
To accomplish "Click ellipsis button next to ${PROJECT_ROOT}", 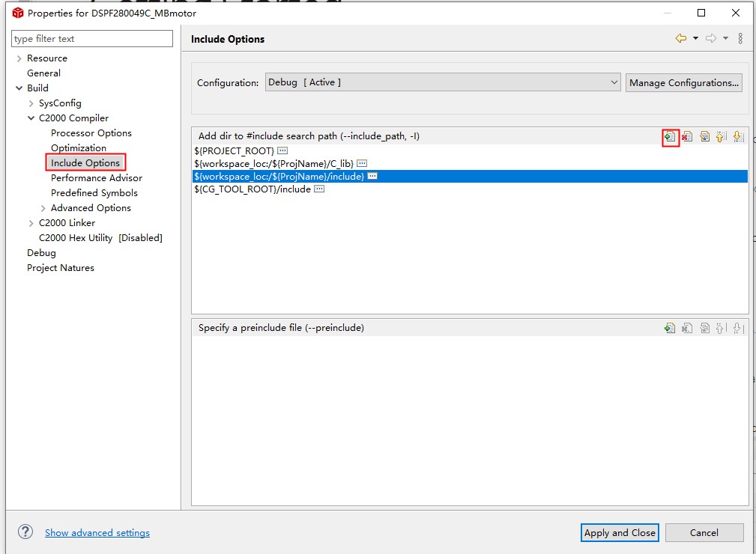I will 282,150.
